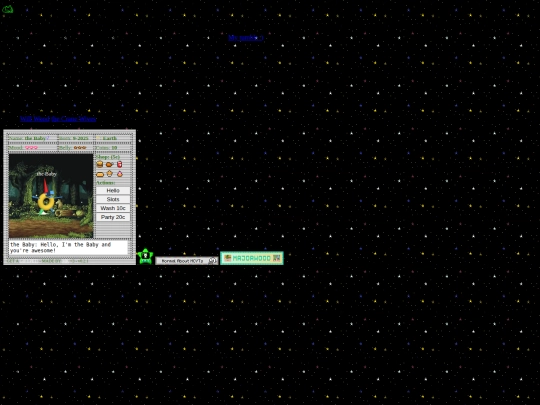The image size is (540, 405).
Task: Click the Coins counter value
Action: pyautogui.click(x=114, y=148)
